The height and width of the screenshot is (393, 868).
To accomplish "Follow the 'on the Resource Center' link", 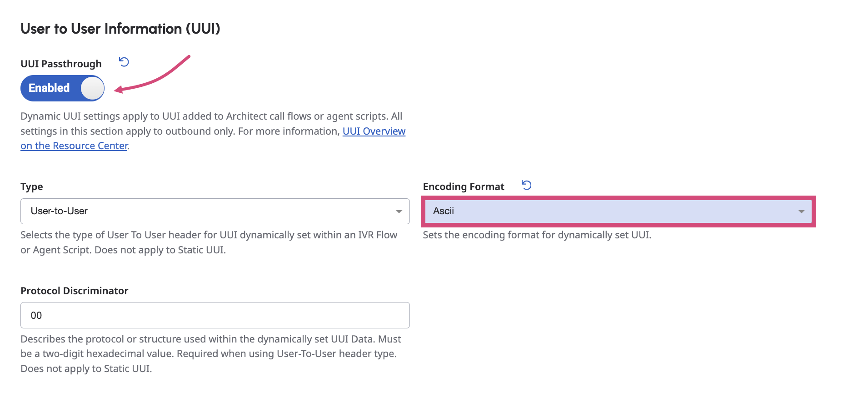I will 74,146.
